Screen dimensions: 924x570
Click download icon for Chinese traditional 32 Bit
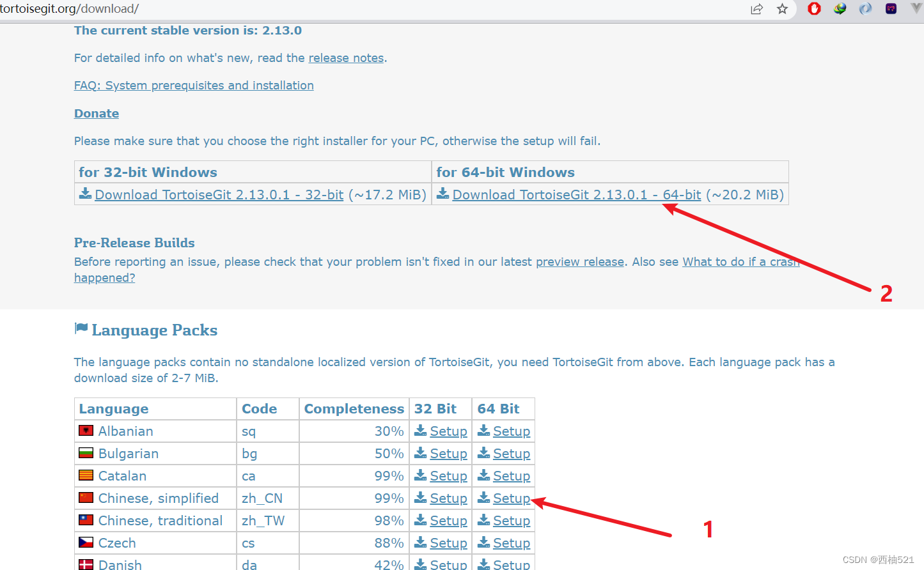click(x=420, y=520)
